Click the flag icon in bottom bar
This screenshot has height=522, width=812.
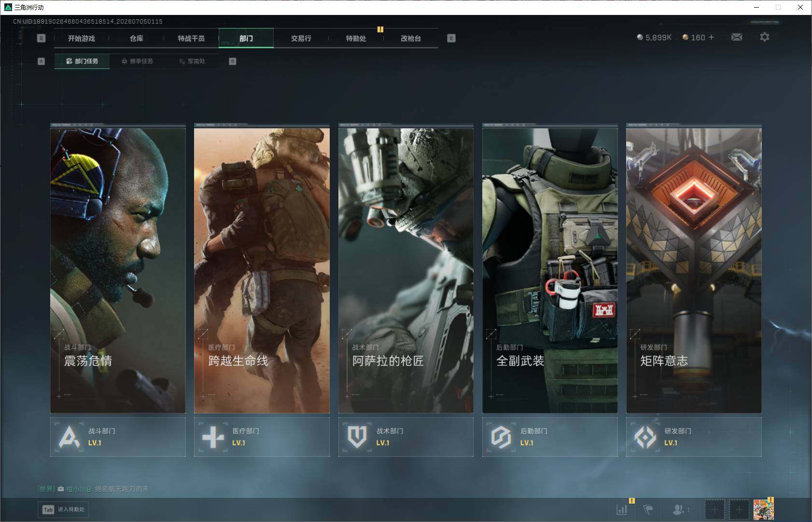coord(648,509)
